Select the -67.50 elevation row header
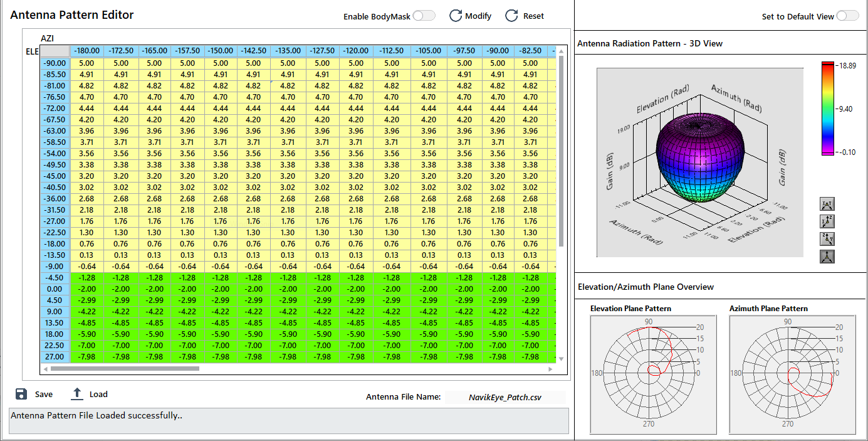This screenshot has height=441, width=868. pyautogui.click(x=55, y=119)
